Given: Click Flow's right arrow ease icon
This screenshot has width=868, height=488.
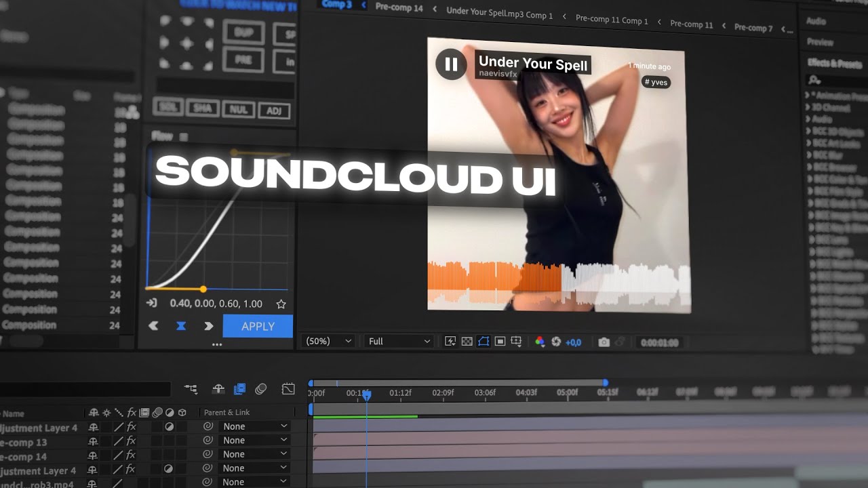Looking at the screenshot, I should (x=208, y=326).
